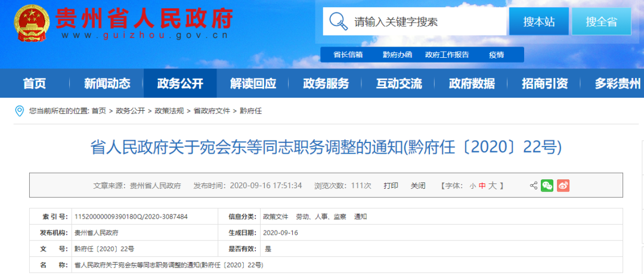Click the www.guizhou.gov.cn site address text

144,35
